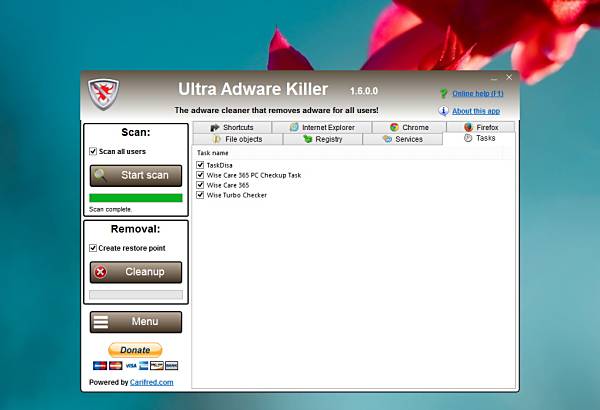
Task: Click the Shortcuts tab arrow icon
Action: pos(215,127)
